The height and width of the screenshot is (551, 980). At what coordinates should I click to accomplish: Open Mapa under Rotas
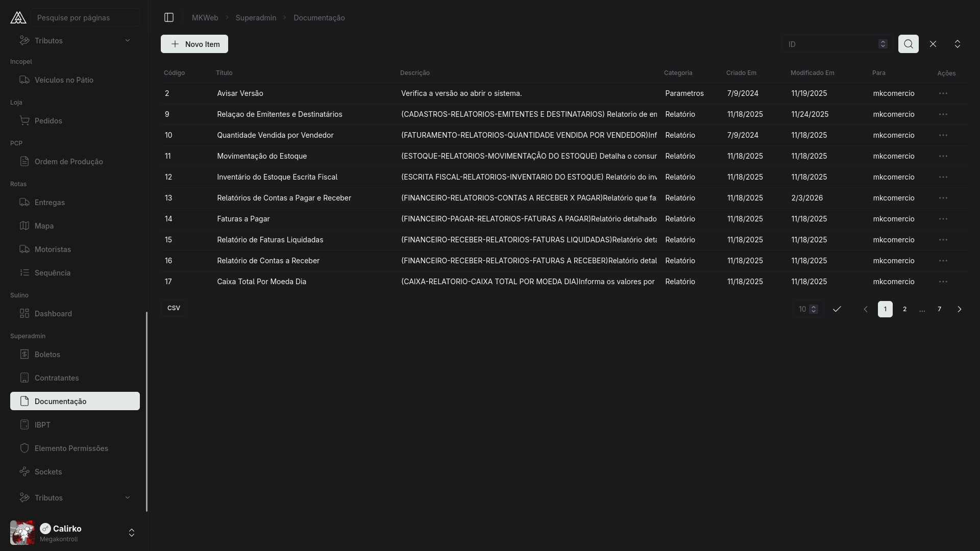44,226
